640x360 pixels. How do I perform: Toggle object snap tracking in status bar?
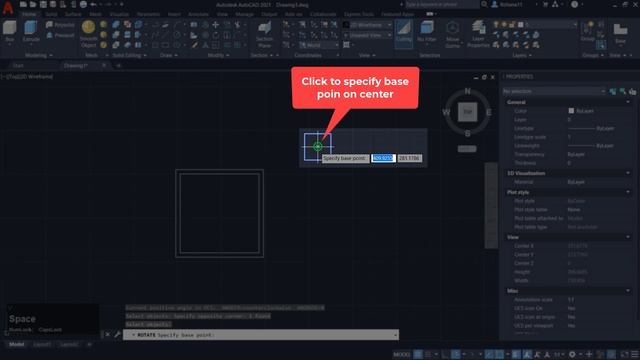tap(489, 354)
